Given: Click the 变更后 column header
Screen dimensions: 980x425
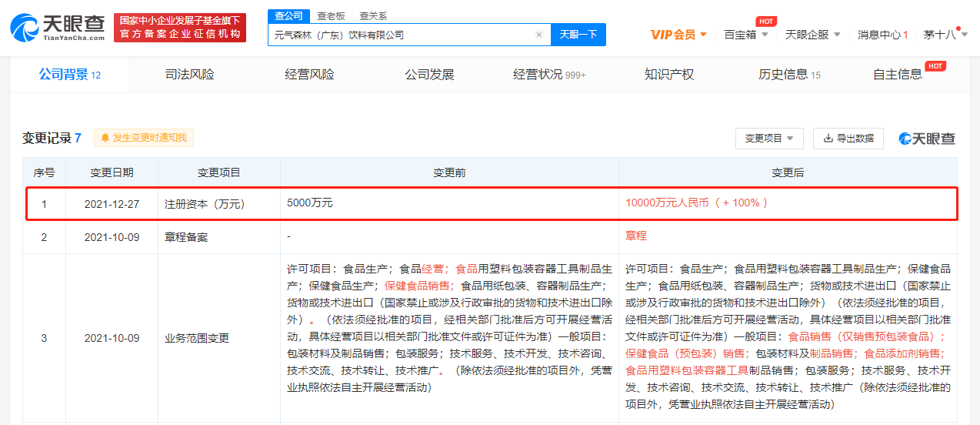Looking at the screenshot, I should [x=788, y=172].
